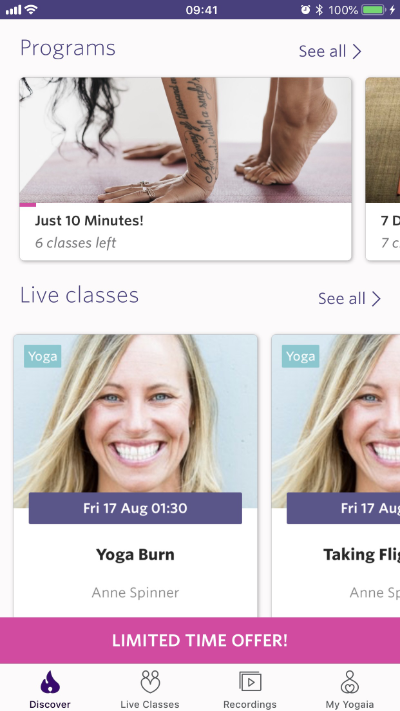The image size is (400, 711).
Task: Open the Yoga Burn class card
Action: [x=136, y=476]
